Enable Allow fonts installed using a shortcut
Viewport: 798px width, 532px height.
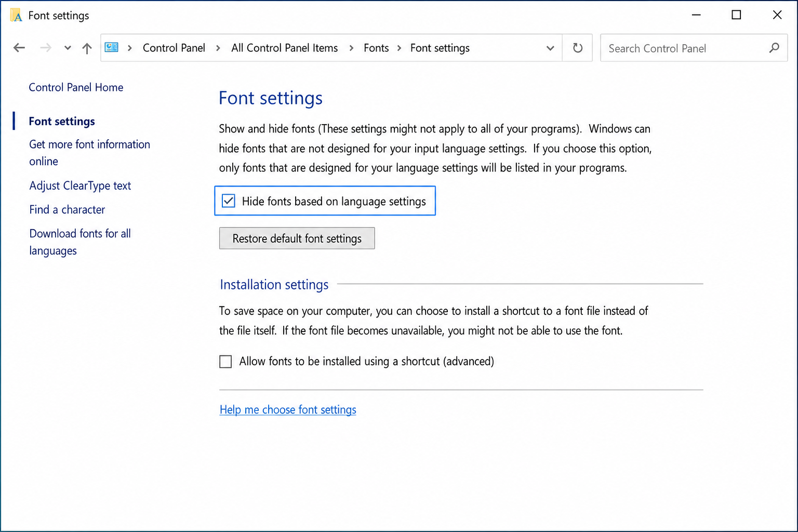click(225, 362)
